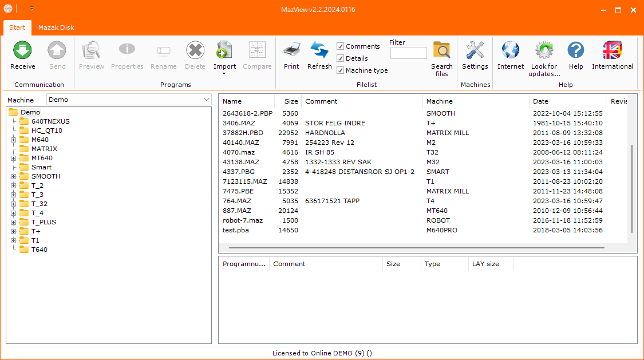Sort file list by Size column
644x360 pixels.
pos(288,101)
